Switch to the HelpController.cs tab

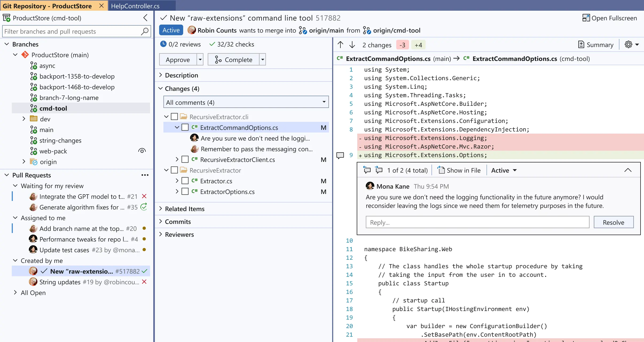[x=135, y=6]
